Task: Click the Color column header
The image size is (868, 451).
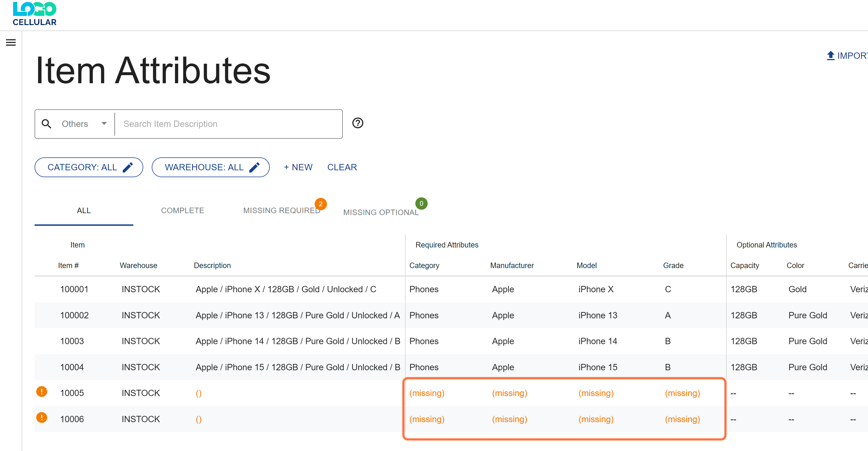Action: (795, 266)
